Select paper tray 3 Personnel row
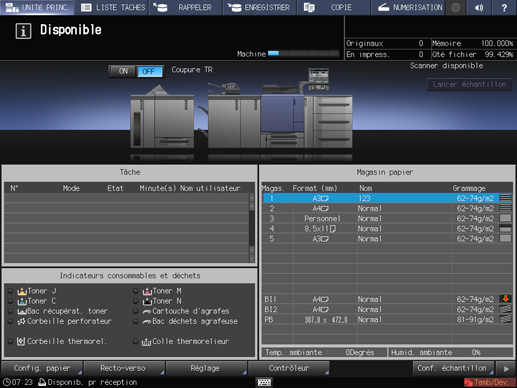The width and height of the screenshot is (517, 388). point(387,218)
